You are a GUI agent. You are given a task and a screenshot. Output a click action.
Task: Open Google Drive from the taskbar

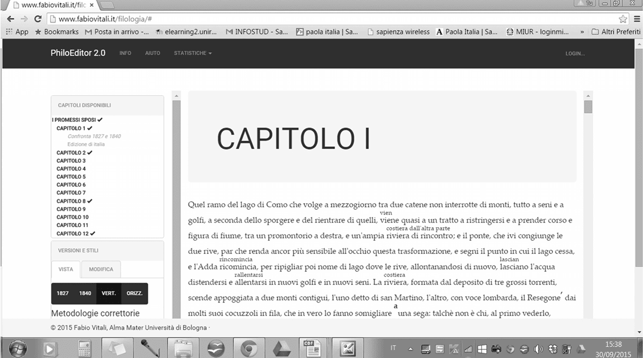coord(282,349)
